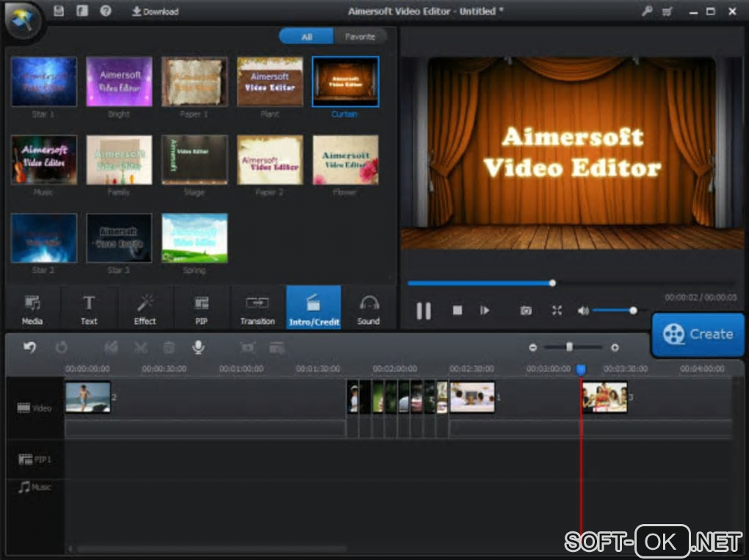
Task: Take a snapshot with the camera icon
Action: [x=526, y=310]
